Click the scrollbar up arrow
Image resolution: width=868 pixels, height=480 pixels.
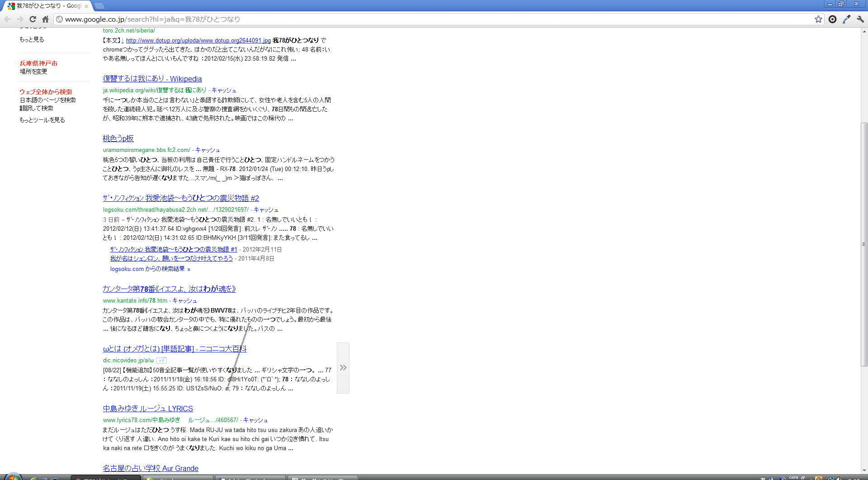(x=864, y=32)
